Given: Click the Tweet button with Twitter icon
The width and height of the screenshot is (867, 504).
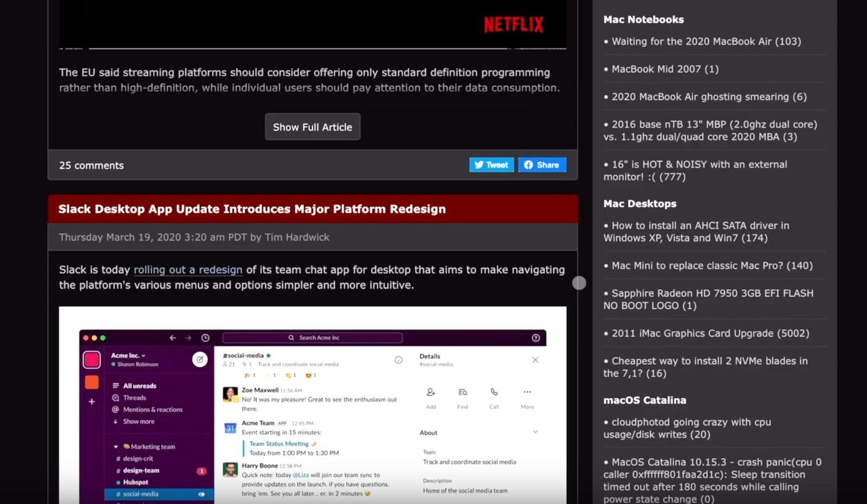Looking at the screenshot, I should click(491, 165).
